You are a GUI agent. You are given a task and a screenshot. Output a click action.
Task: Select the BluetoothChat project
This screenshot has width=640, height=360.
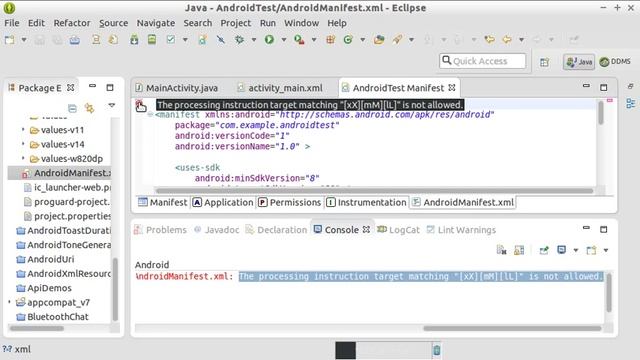[x=52, y=317]
